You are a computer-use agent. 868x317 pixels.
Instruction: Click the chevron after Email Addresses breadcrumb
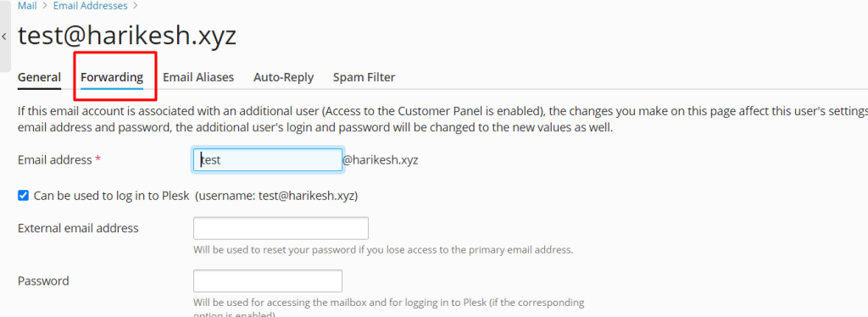click(136, 7)
